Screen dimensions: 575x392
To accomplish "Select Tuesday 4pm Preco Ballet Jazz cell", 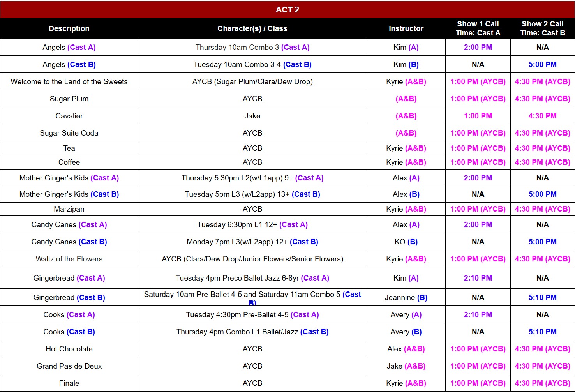I will pyautogui.click(x=252, y=278).
